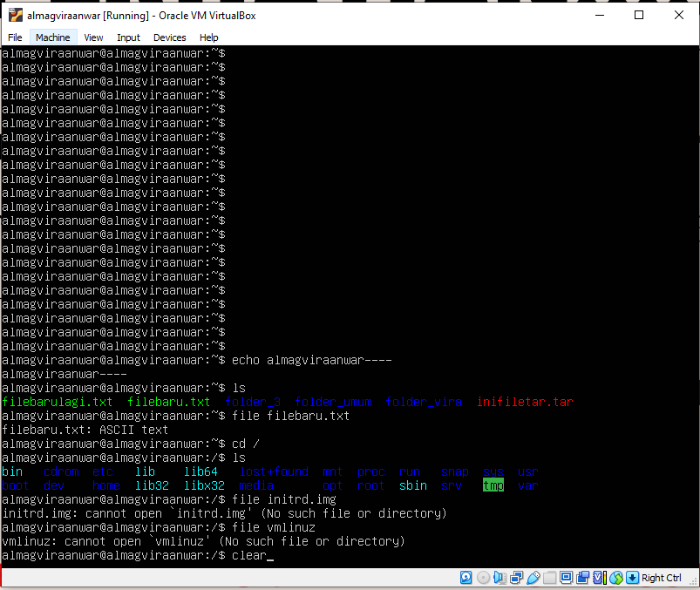The width and height of the screenshot is (700, 590).
Task: Click the snap directory entry
Action: (455, 471)
